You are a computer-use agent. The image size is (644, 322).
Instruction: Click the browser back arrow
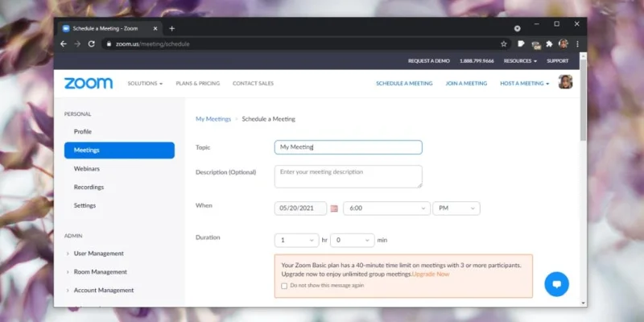[x=64, y=44]
